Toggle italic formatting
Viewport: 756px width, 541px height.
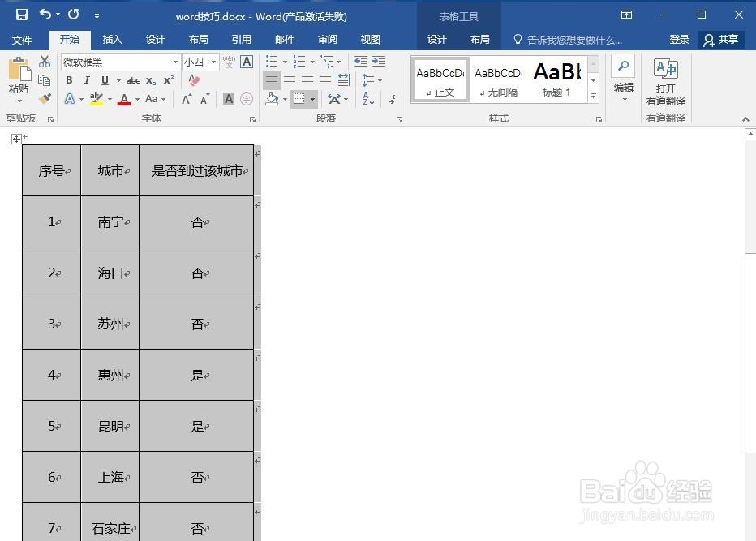pyautogui.click(x=87, y=80)
